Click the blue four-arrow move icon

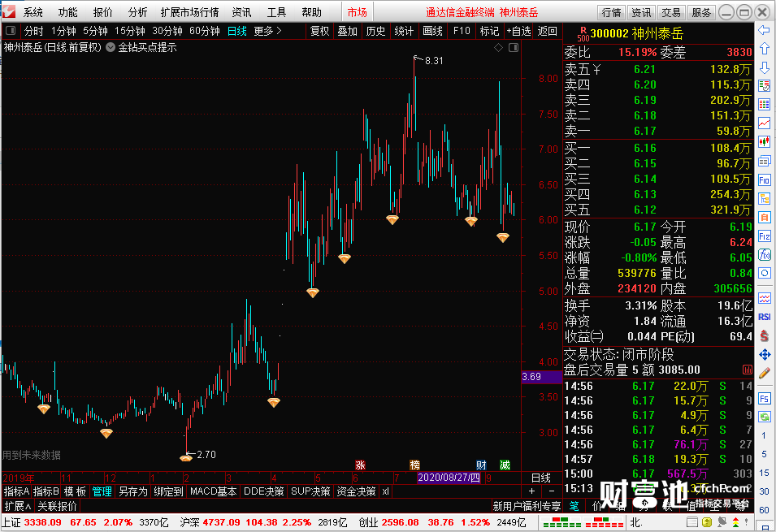tap(764, 354)
